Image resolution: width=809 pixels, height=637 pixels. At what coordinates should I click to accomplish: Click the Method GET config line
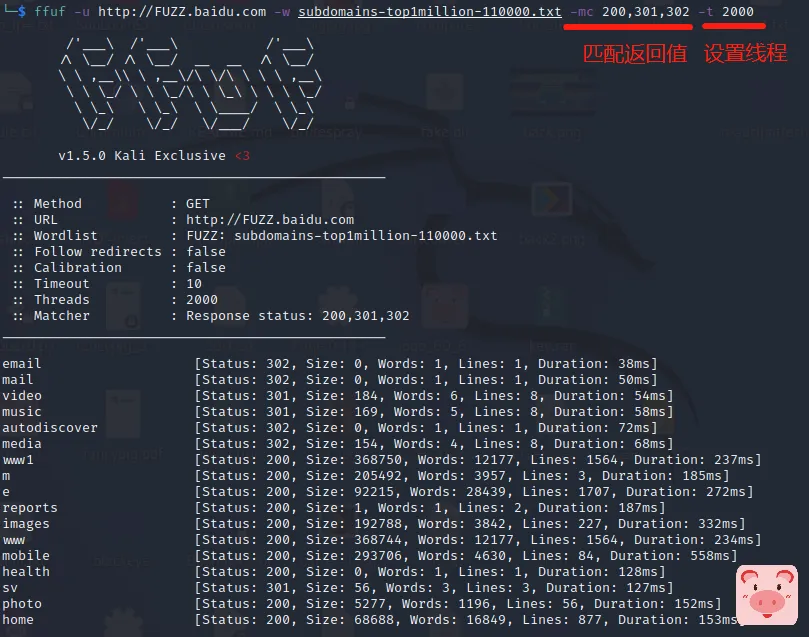(111, 204)
